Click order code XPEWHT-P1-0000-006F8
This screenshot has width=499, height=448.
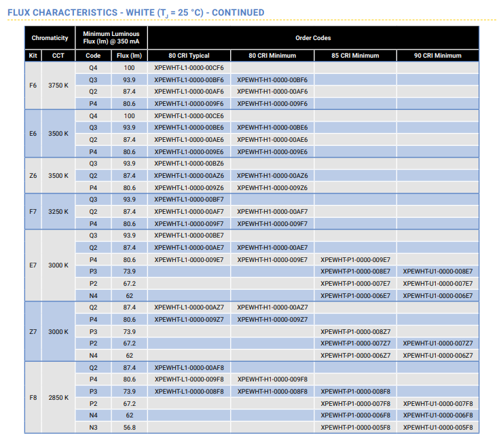(355, 415)
